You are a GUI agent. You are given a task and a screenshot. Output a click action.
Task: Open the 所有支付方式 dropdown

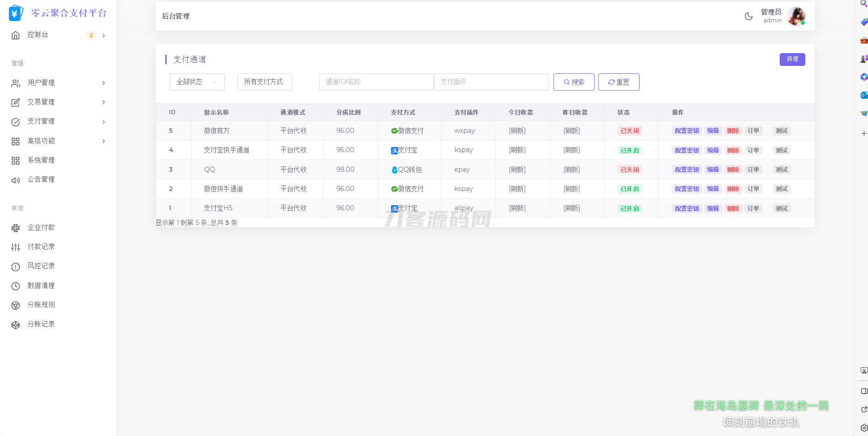pos(265,82)
